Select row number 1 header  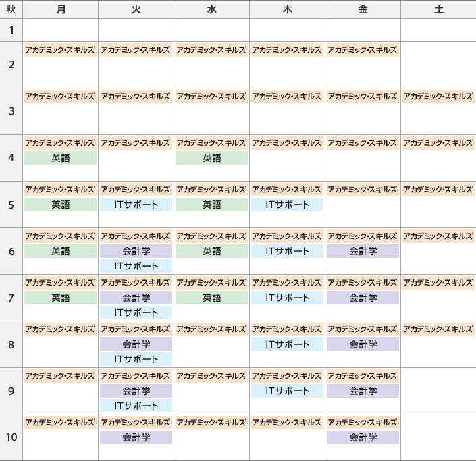(11, 30)
